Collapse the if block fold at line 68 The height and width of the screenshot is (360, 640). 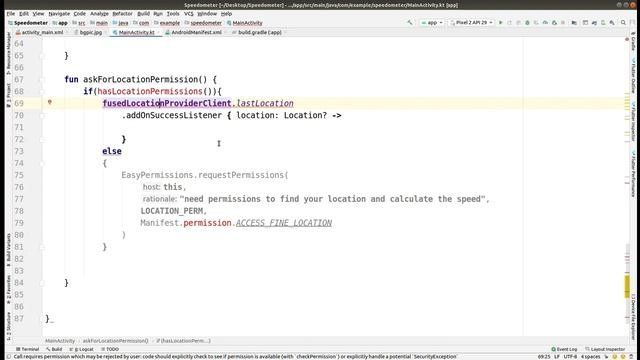(x=42, y=91)
